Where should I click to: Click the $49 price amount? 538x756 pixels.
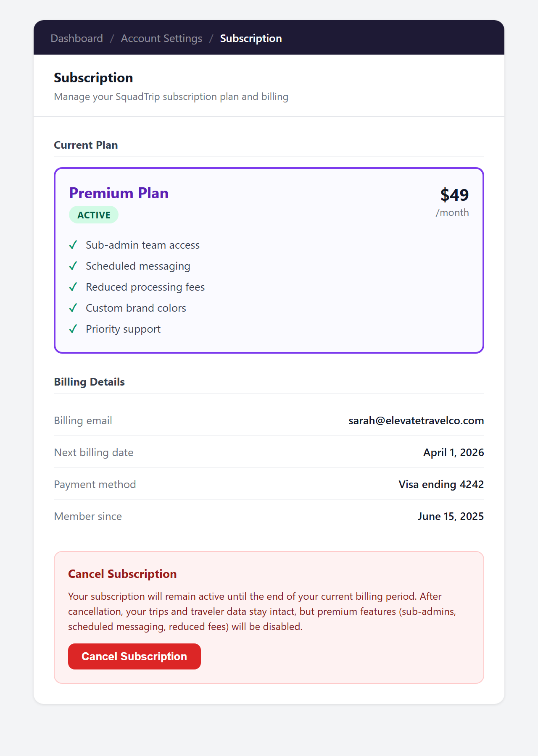click(x=454, y=195)
